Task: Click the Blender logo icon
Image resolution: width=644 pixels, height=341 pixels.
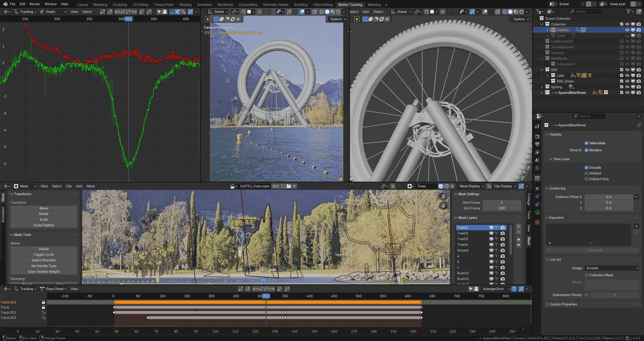Action: point(4,4)
